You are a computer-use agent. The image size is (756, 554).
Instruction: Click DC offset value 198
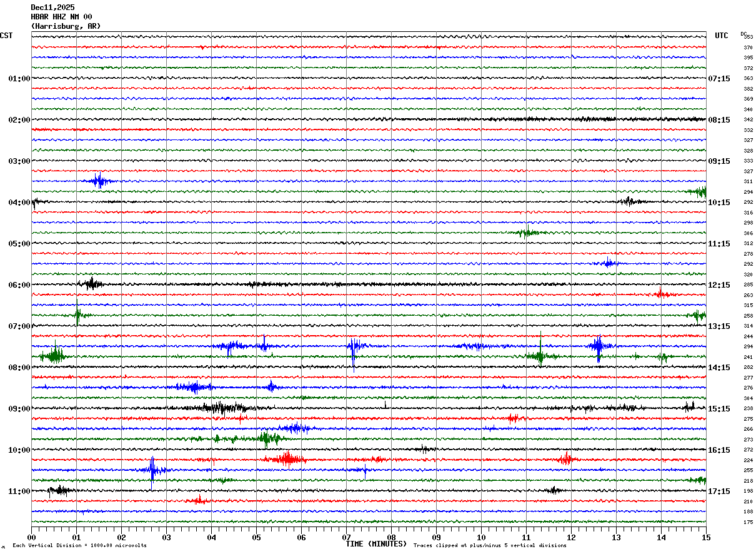[x=748, y=491]
